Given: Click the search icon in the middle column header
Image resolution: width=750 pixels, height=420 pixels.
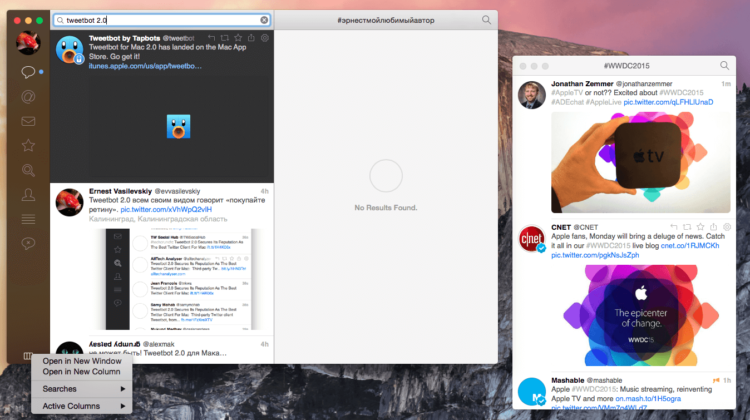Looking at the screenshot, I should click(486, 20).
